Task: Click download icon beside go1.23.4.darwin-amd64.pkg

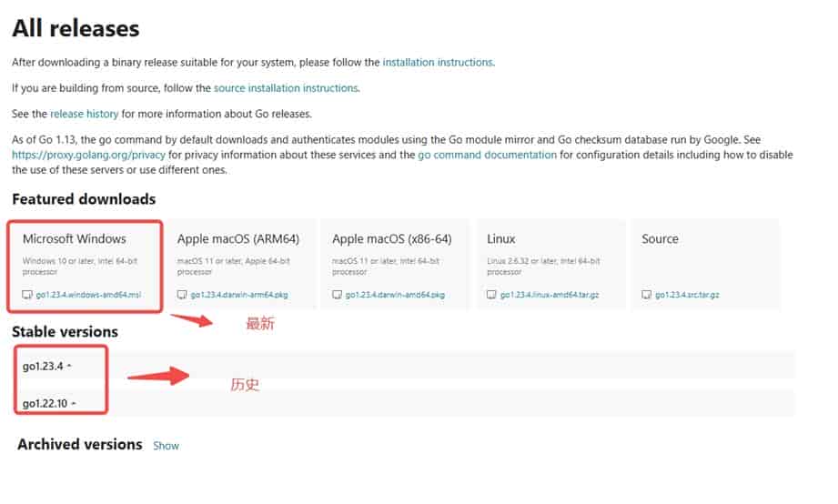Action: (338, 295)
